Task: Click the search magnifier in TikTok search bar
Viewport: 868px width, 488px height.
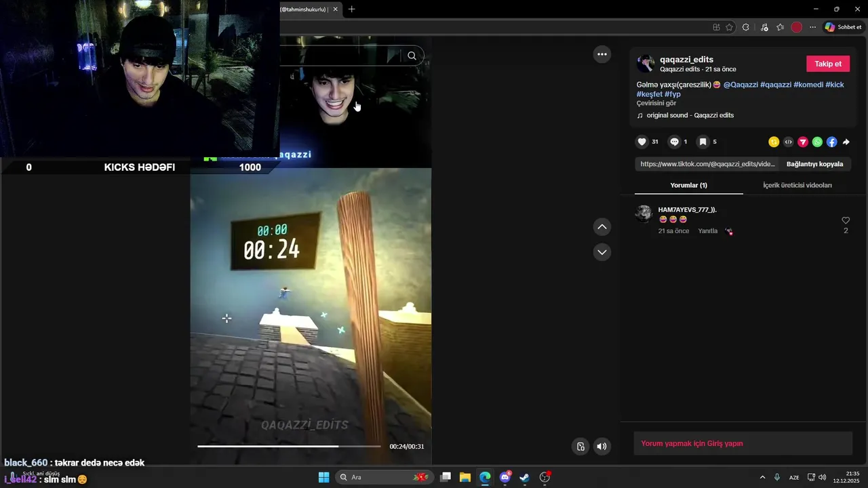Action: [x=412, y=56]
